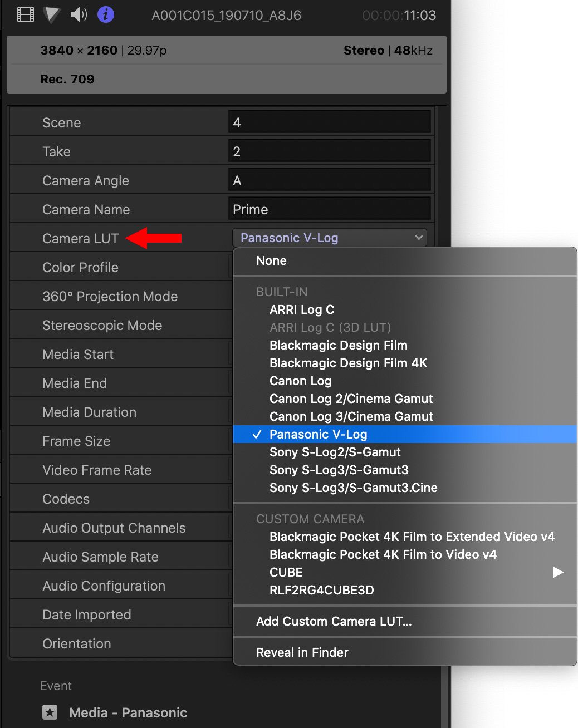Pick Sony S-Log3/S-Gamut3.Cine LUT
Screen dimensions: 578x728
point(353,488)
